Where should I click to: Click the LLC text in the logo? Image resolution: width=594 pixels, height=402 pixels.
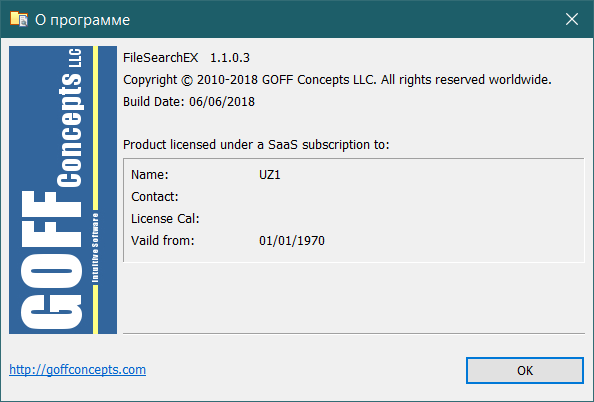pyautogui.click(x=75, y=58)
